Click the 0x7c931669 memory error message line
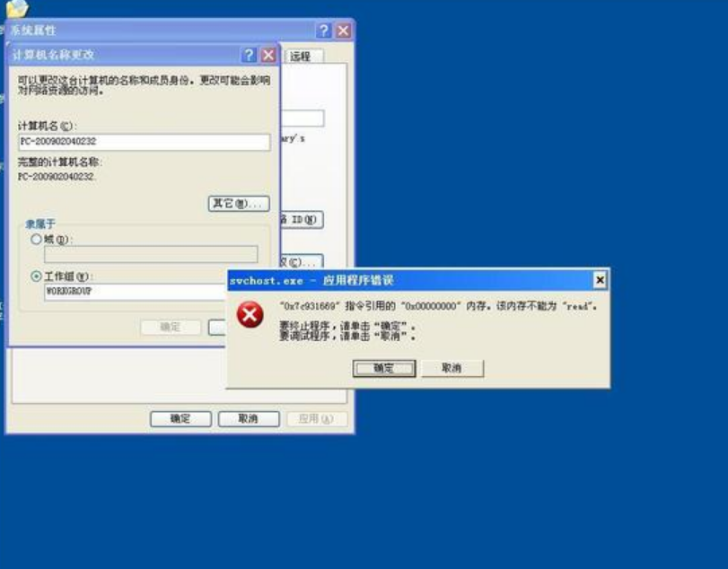 point(438,306)
